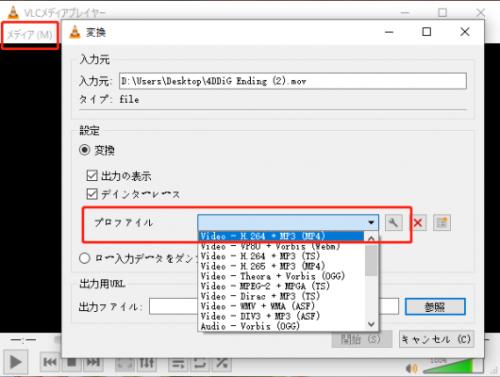Click the profile list scroll up arrow
The image size is (500, 377).
pyautogui.click(x=371, y=238)
